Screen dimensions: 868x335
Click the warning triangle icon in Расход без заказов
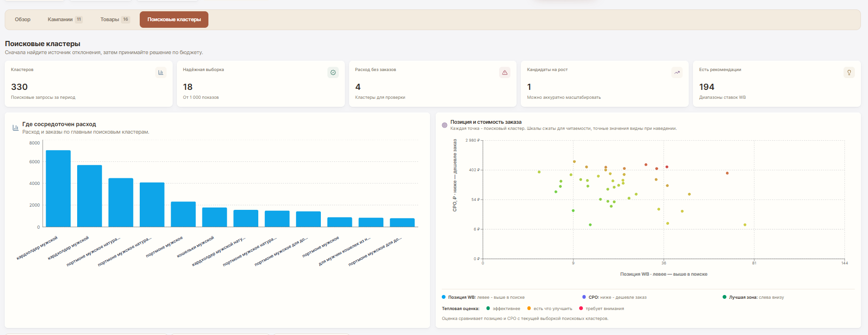(505, 72)
